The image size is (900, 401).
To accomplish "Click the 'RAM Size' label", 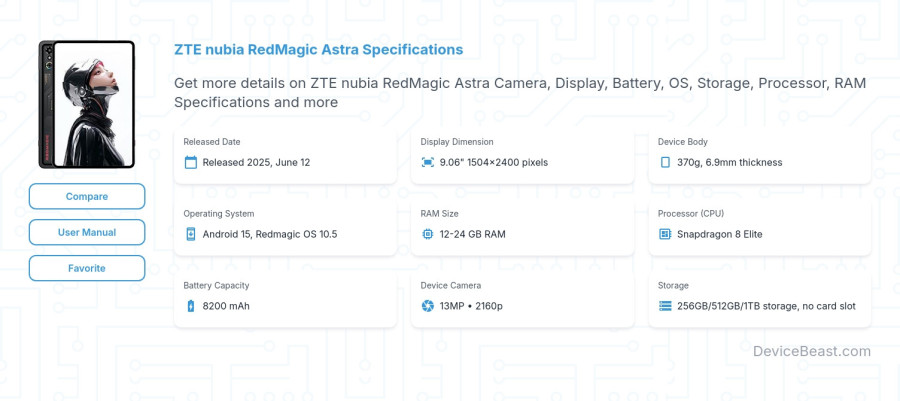I will click(439, 213).
